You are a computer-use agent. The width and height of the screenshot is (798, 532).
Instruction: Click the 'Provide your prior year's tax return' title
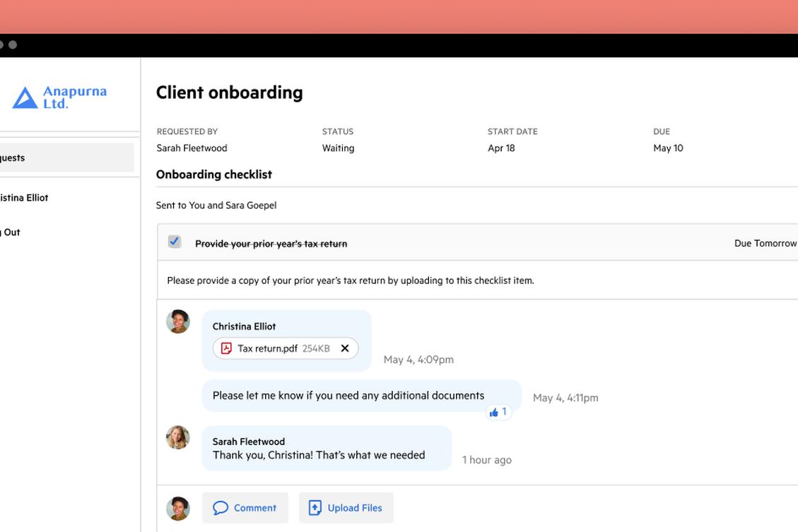coord(271,244)
